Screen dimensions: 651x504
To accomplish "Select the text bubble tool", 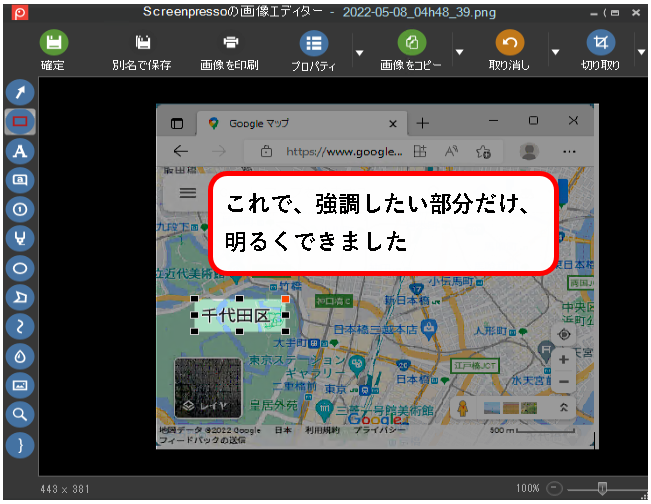I will pos(20,180).
